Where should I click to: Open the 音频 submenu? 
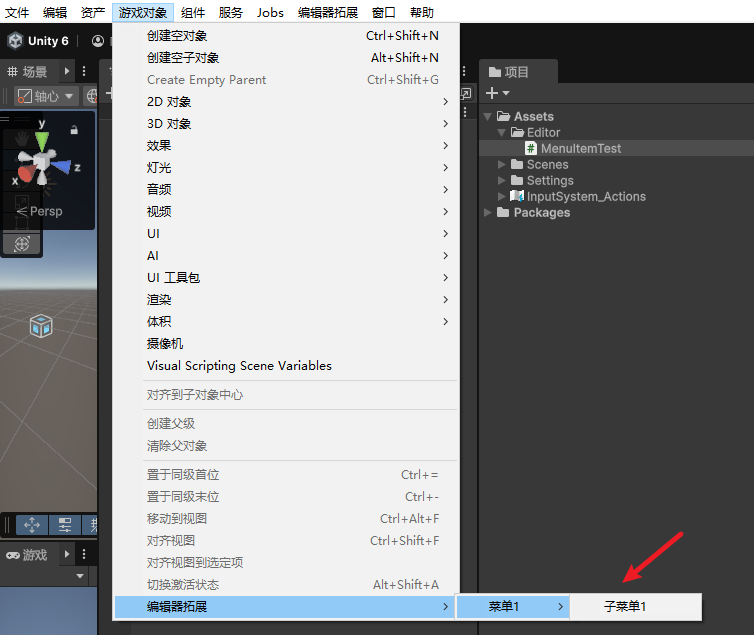(287, 189)
